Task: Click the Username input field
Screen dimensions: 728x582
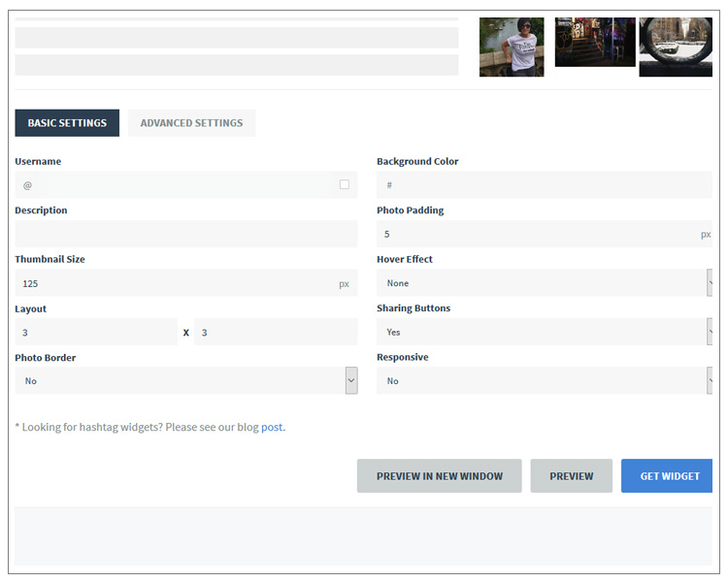Action: tap(185, 184)
